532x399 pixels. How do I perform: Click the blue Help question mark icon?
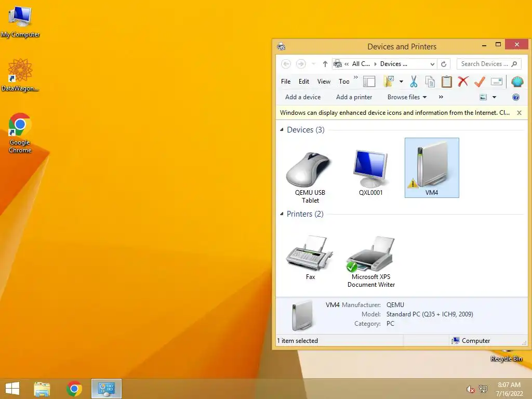click(516, 97)
